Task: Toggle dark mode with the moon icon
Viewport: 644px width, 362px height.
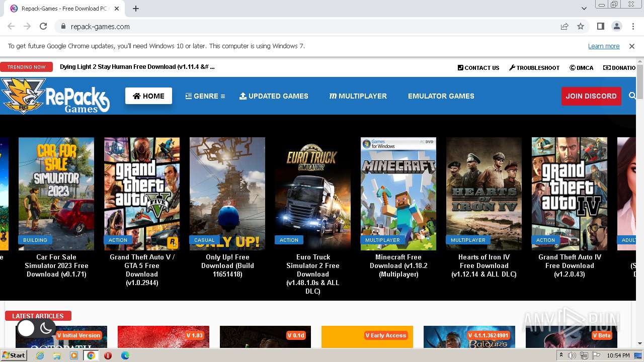Action: pos(46,328)
